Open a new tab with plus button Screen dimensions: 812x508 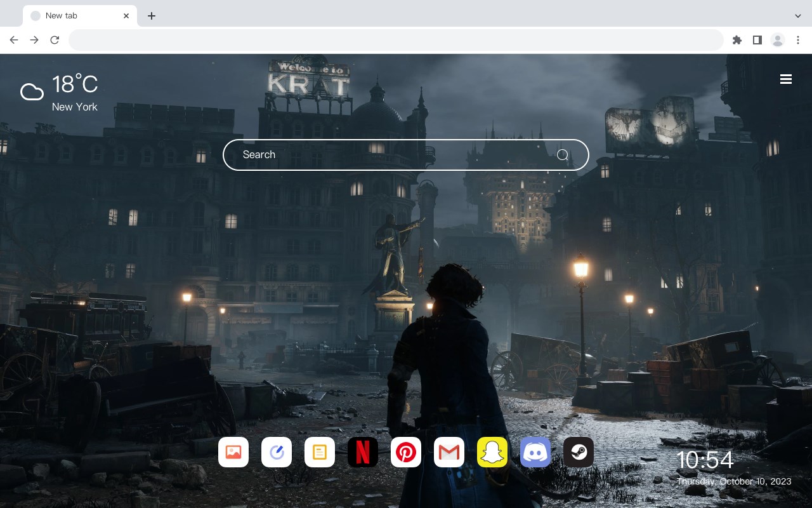point(151,16)
